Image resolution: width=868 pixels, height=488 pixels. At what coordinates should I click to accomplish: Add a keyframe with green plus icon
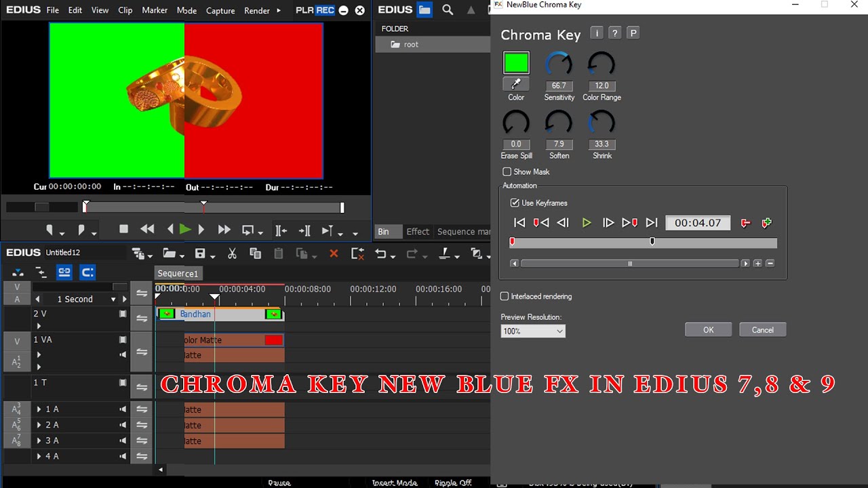click(767, 223)
